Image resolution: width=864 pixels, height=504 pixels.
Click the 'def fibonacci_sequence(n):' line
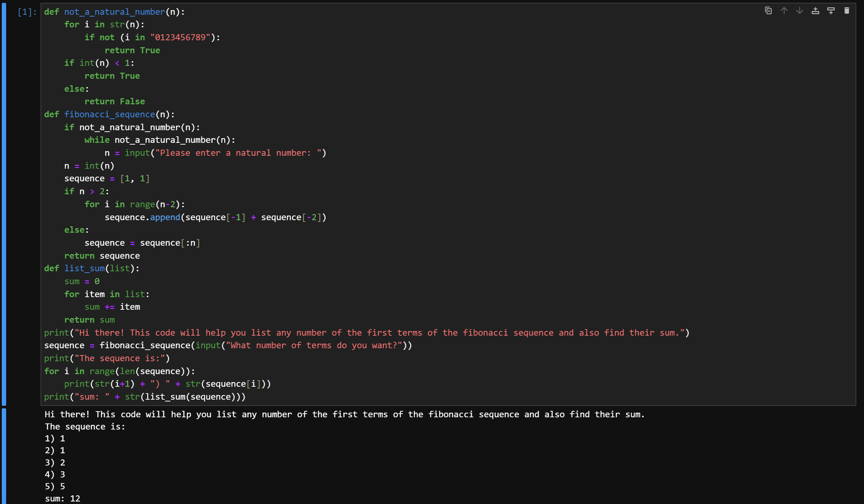(x=109, y=114)
